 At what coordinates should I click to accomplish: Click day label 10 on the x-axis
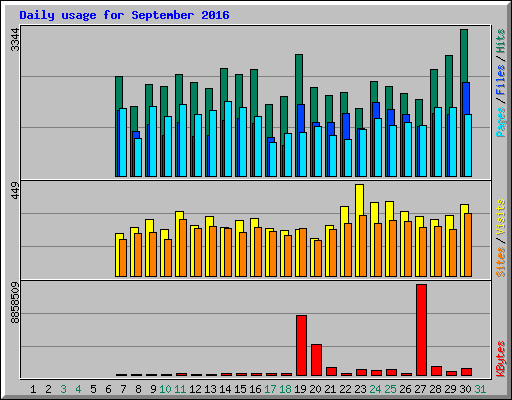[165, 389]
